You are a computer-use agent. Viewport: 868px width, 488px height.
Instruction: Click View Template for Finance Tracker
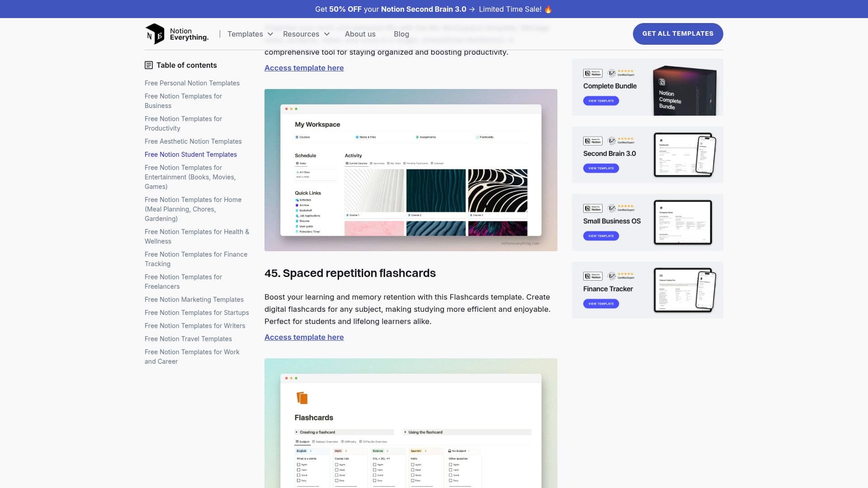pyautogui.click(x=601, y=304)
